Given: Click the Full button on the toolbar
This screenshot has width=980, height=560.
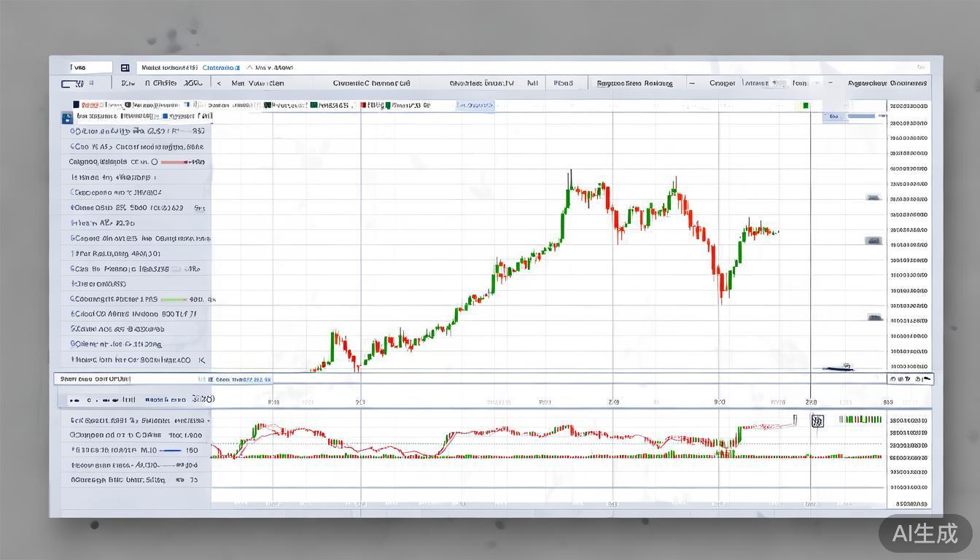Looking at the screenshot, I should (x=533, y=82).
